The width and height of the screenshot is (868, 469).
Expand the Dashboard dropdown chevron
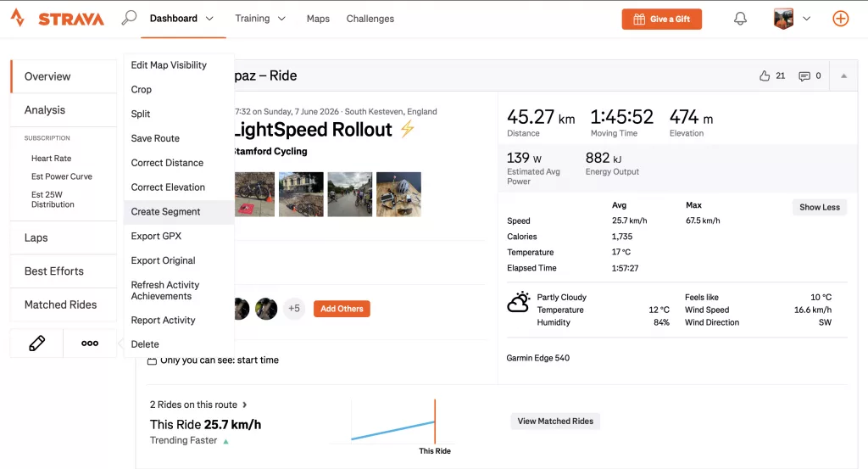(x=209, y=19)
